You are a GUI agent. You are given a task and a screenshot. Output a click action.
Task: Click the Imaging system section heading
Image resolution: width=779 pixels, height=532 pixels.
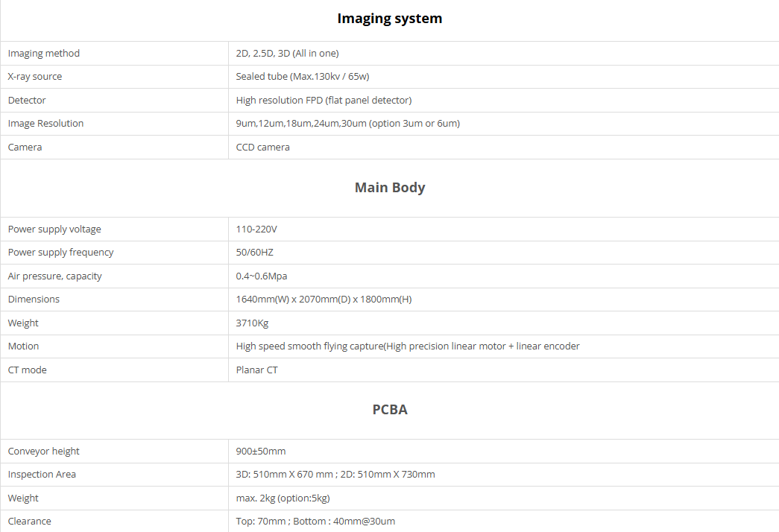coord(389,19)
